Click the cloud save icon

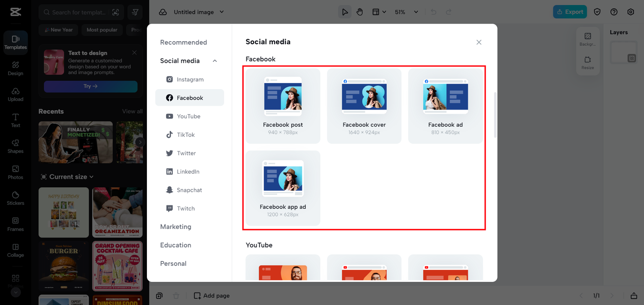[163, 12]
